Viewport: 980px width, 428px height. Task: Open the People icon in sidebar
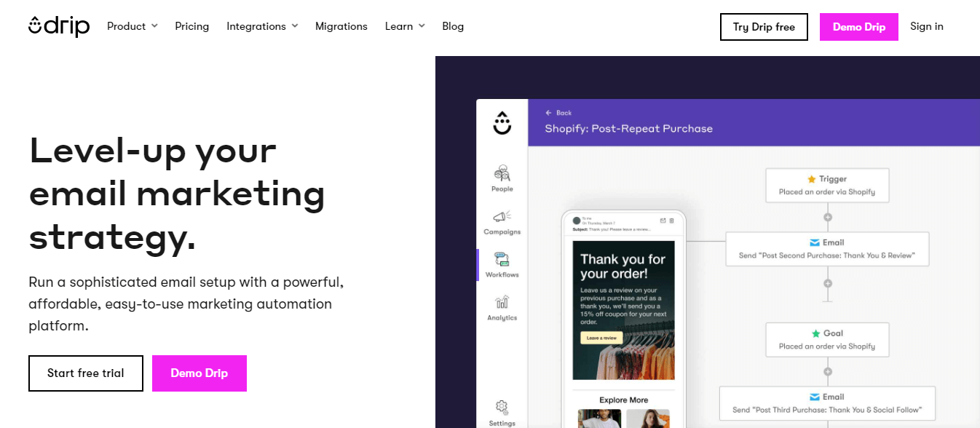502,173
